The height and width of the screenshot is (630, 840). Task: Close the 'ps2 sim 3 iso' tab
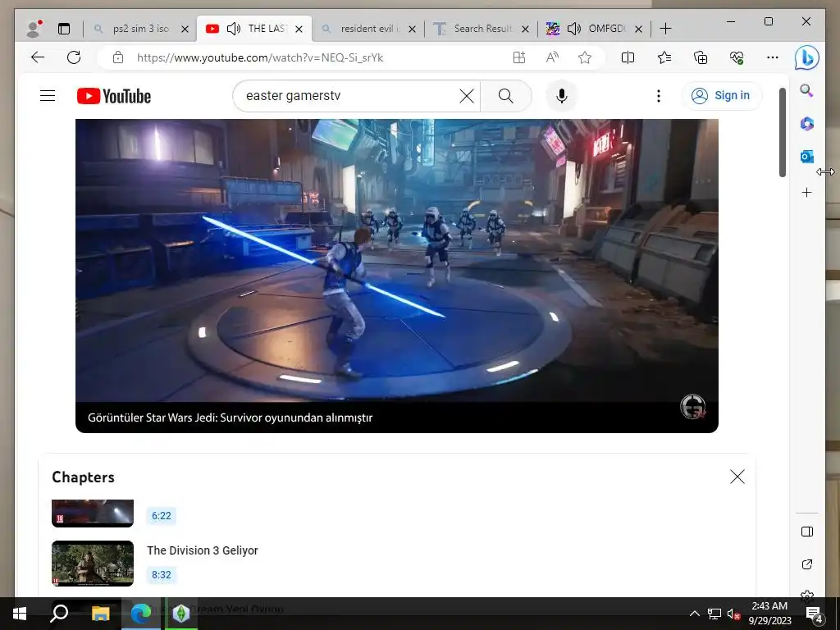tap(185, 29)
